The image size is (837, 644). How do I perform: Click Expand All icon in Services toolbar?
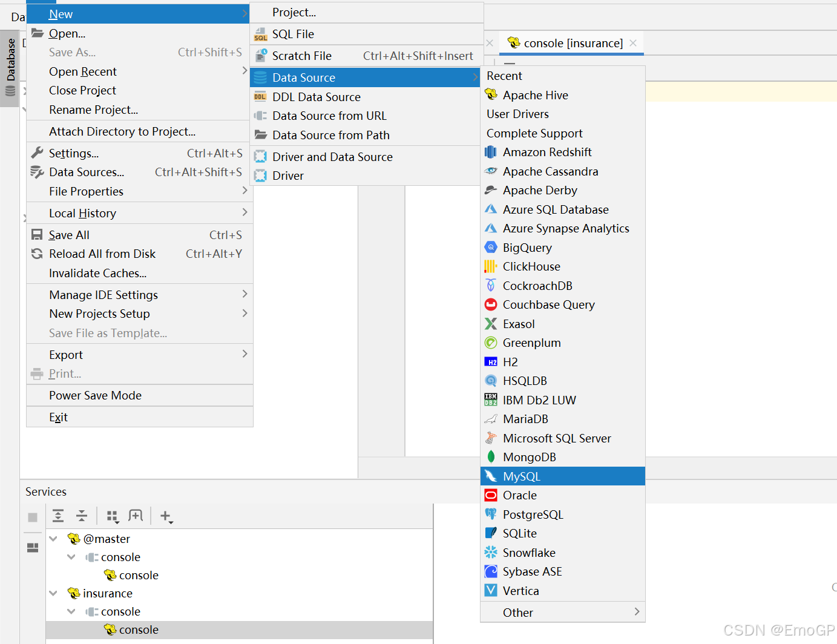[58, 516]
